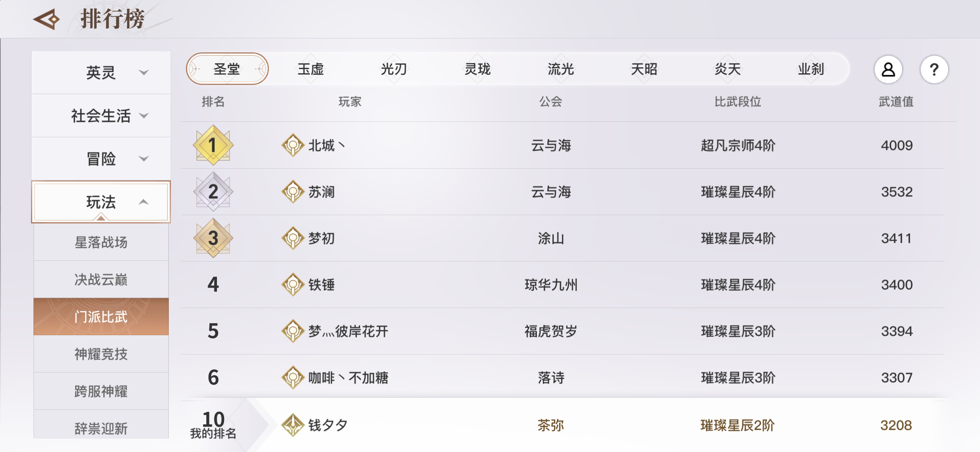The width and height of the screenshot is (980, 452).
Task: Switch to the 玉虚 sect tab
Action: (x=310, y=69)
